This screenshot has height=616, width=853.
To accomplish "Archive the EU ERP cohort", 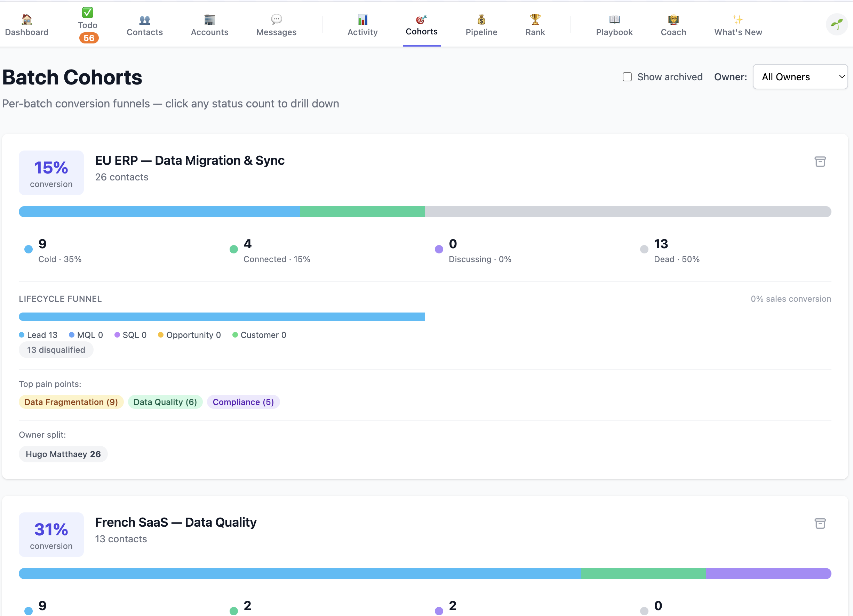I will (820, 161).
